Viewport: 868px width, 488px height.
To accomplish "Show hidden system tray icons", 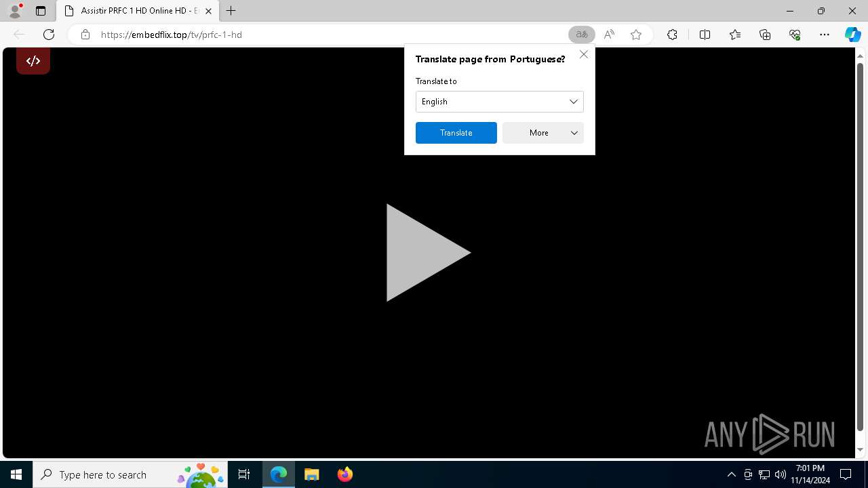I will [x=731, y=474].
